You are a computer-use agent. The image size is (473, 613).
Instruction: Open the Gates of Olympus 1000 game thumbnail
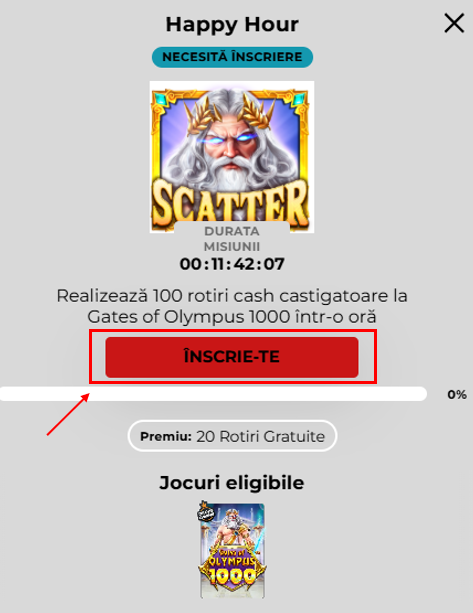click(x=233, y=550)
